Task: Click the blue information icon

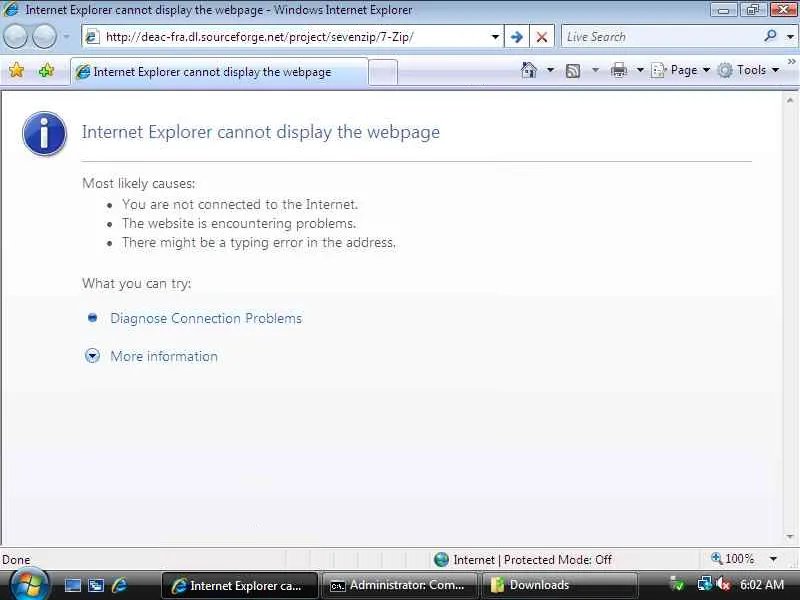Action: [x=45, y=134]
